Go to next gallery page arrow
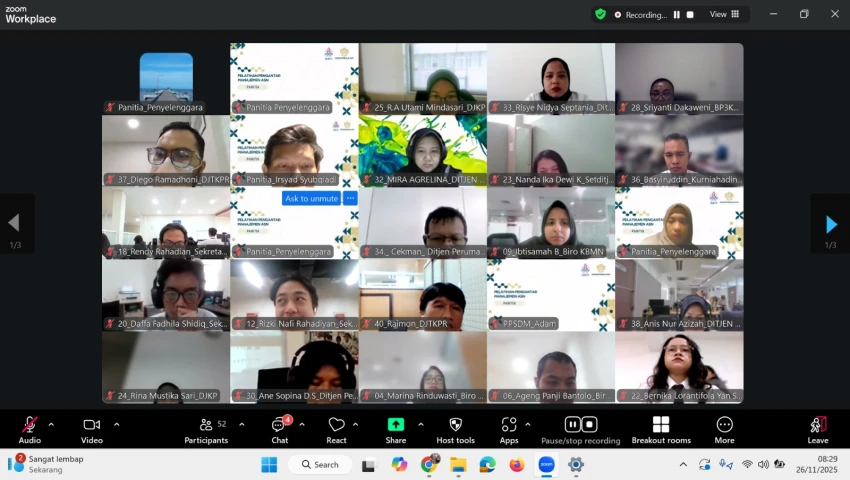This screenshot has height=480, width=850. click(830, 223)
